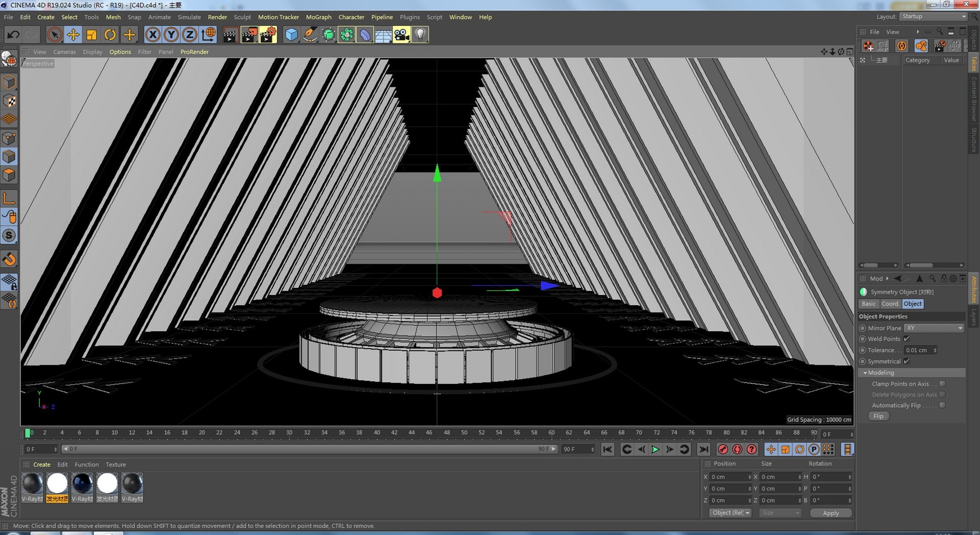Click the Render View clapperboard icon
Viewport: 980px width, 535px height.
click(230, 35)
